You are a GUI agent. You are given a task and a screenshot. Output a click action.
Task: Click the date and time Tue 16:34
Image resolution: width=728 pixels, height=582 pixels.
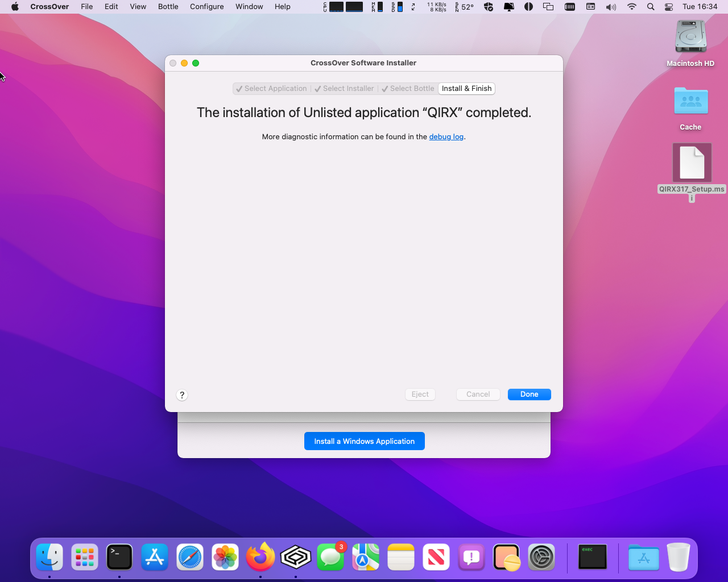pos(700,7)
